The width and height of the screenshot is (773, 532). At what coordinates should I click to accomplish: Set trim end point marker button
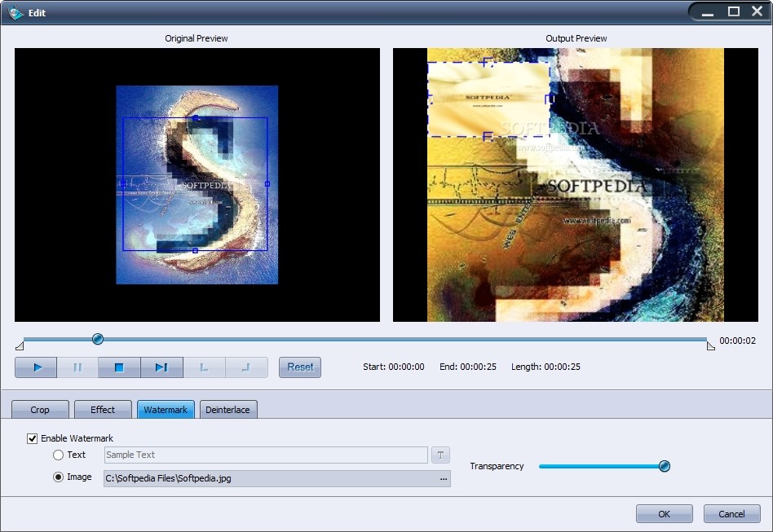pyautogui.click(x=246, y=367)
